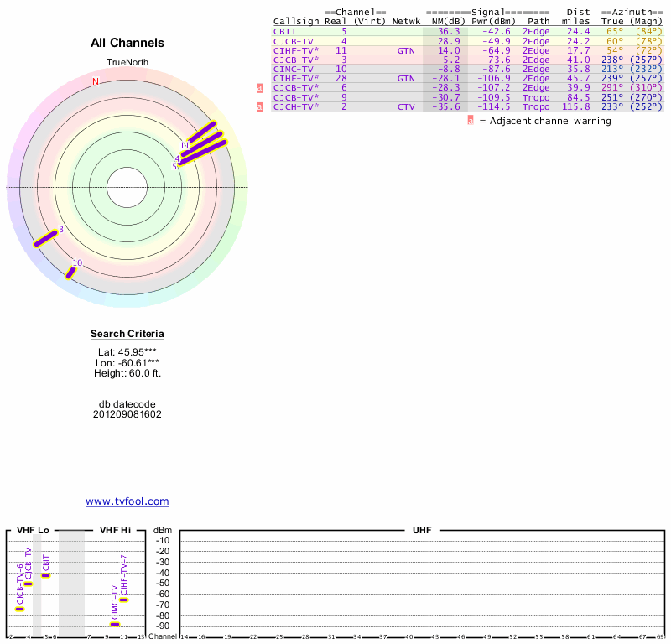The height and width of the screenshot is (644, 671).
Task: Click the CIHF-TV-7 marker in spectrum chart
Action: pyautogui.click(x=124, y=600)
